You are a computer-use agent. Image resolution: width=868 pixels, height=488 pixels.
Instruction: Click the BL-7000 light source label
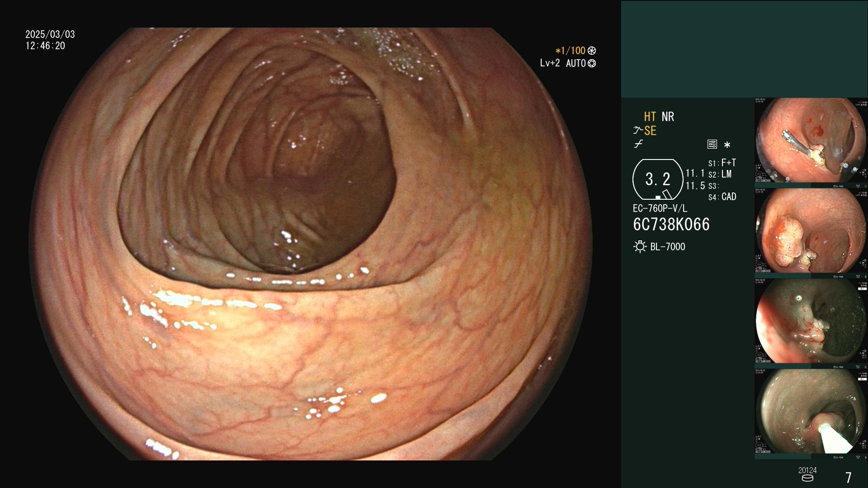click(667, 247)
